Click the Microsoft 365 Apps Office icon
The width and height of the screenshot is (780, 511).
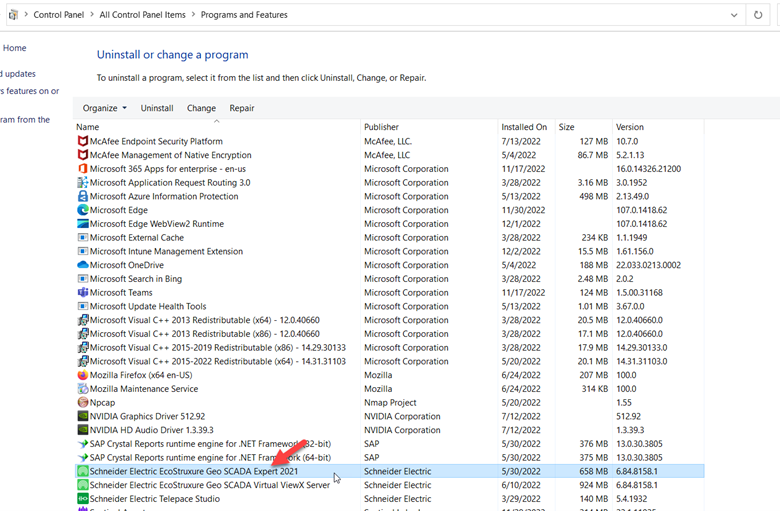pyautogui.click(x=83, y=169)
